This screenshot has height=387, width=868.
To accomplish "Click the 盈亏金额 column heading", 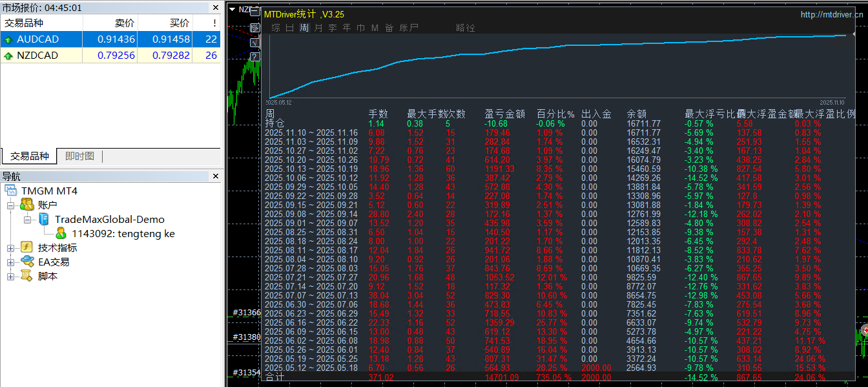I will tap(504, 114).
